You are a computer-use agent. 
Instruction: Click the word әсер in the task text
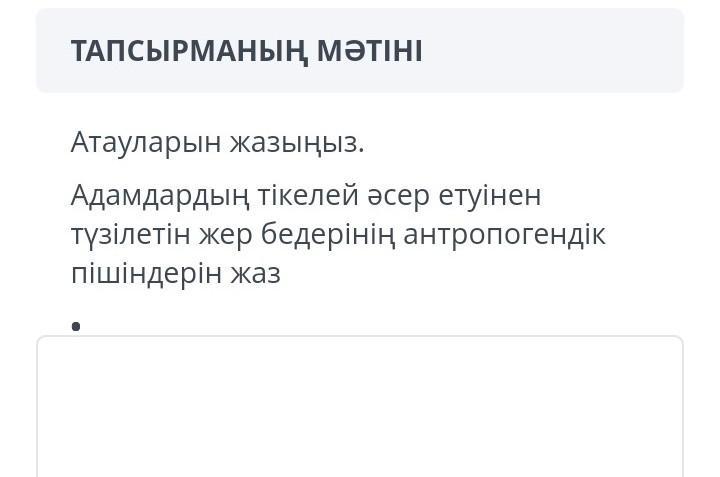(398, 196)
